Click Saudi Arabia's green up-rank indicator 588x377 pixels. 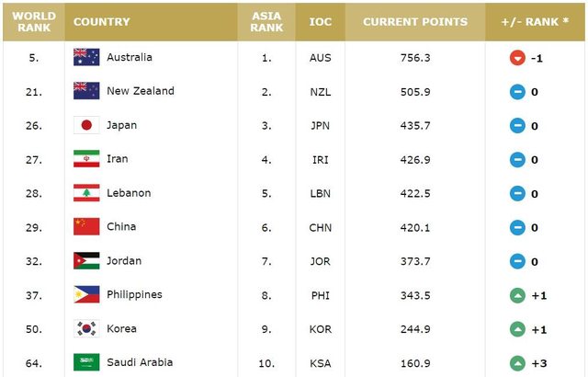[x=516, y=363]
